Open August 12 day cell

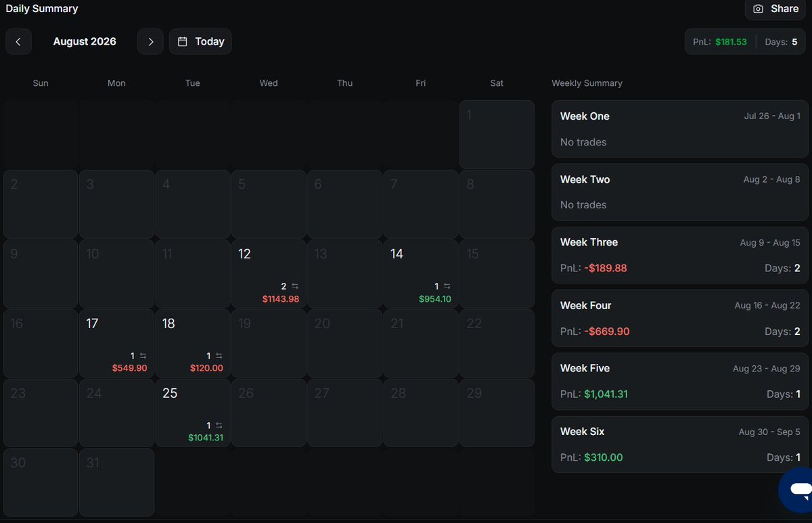(268, 274)
